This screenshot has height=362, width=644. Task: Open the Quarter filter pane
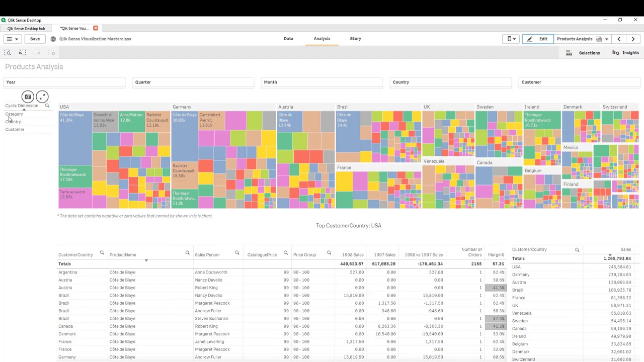(193, 82)
